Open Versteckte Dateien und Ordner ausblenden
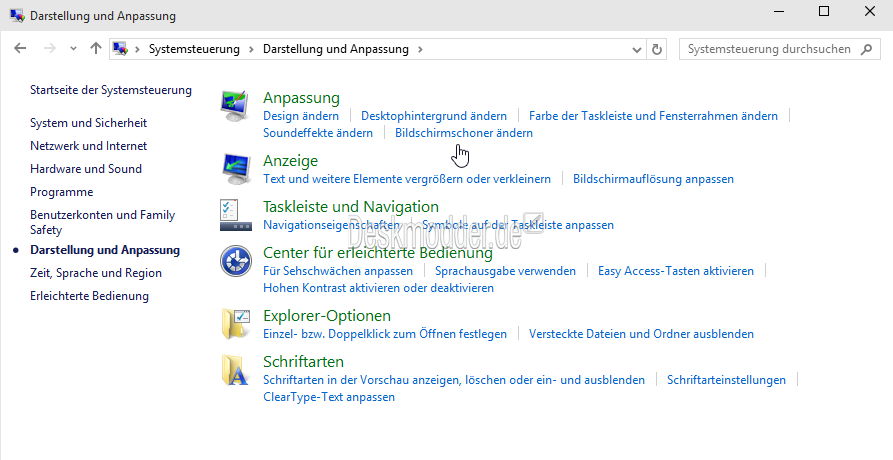Image resolution: width=893 pixels, height=460 pixels. point(641,334)
